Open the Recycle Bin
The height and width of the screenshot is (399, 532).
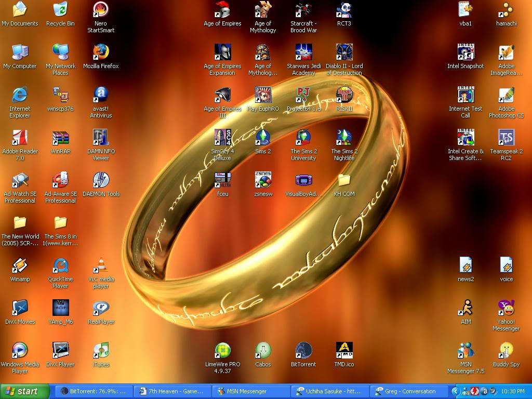click(x=60, y=10)
